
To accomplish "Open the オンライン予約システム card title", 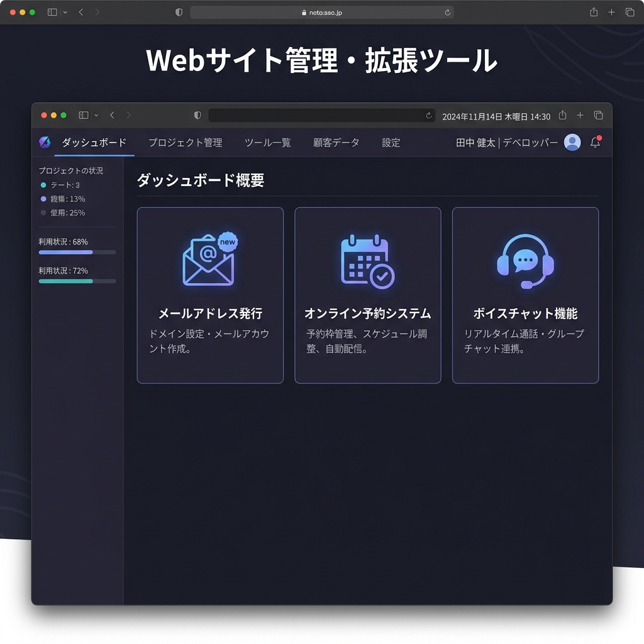I will (x=367, y=313).
